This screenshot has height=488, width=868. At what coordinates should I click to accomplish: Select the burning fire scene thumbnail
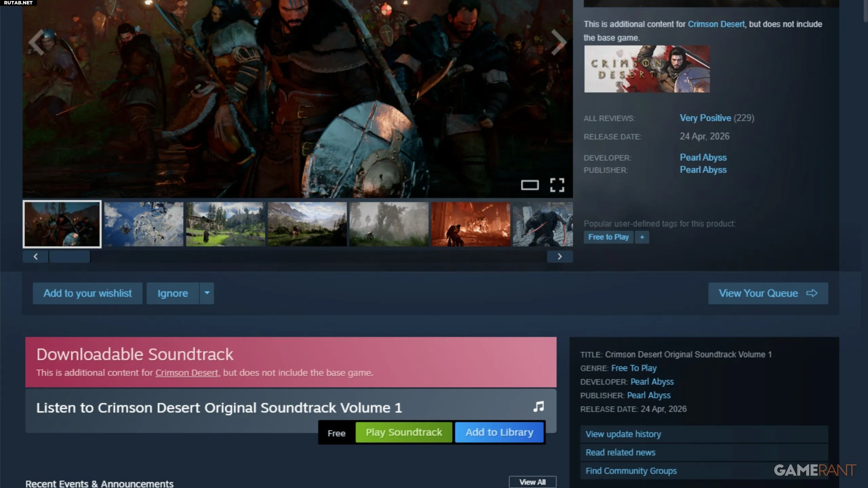(x=471, y=224)
